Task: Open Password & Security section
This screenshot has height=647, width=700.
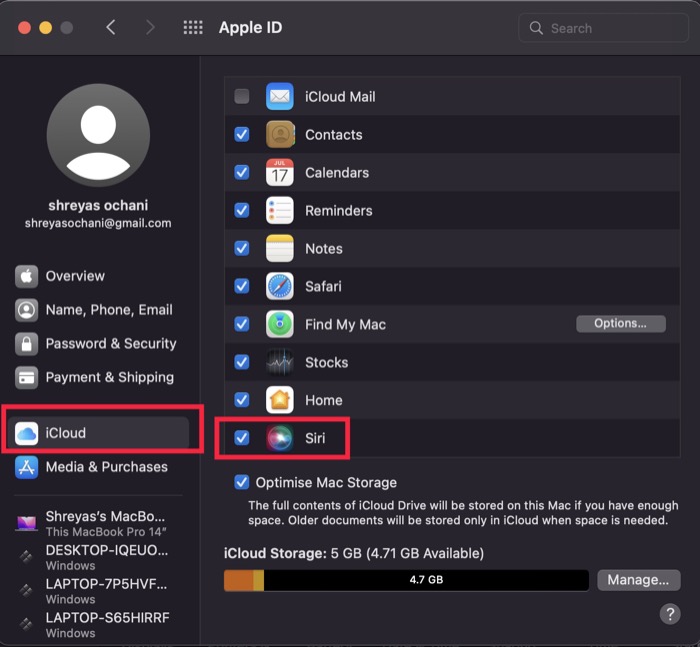Action: (99, 344)
